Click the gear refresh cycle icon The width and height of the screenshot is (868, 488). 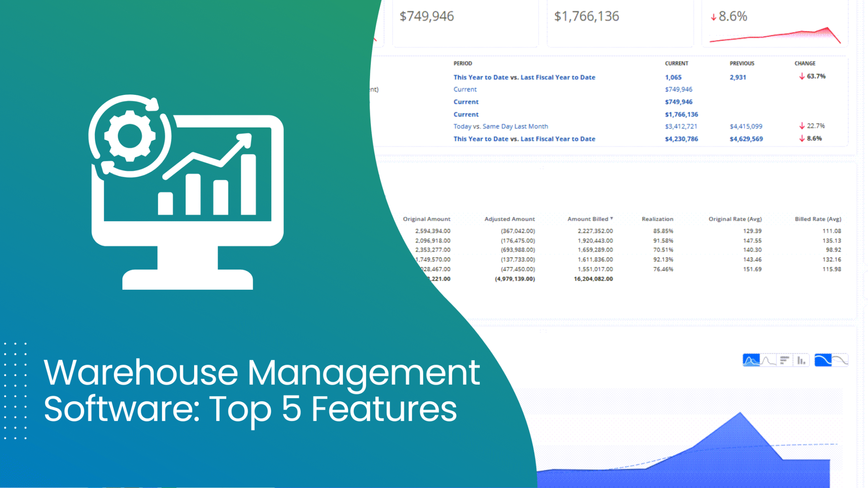click(x=130, y=136)
